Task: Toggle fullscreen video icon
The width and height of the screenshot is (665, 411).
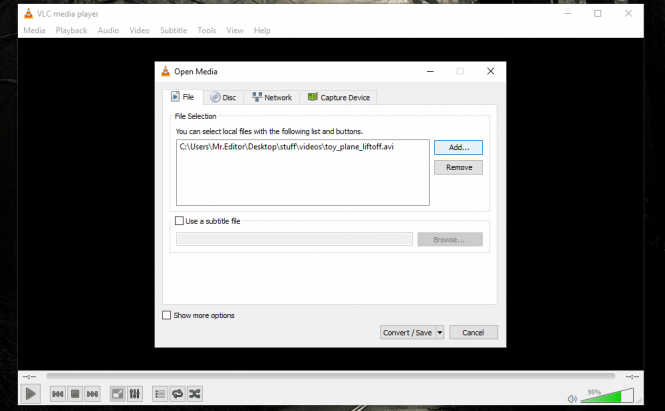Action: click(117, 394)
